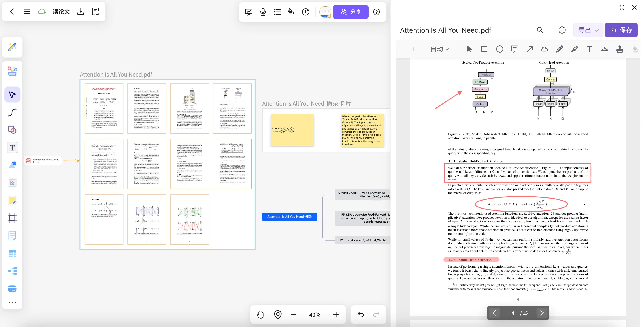644x327 pixels.
Task: Click the 分享 share button
Action: coord(351,12)
